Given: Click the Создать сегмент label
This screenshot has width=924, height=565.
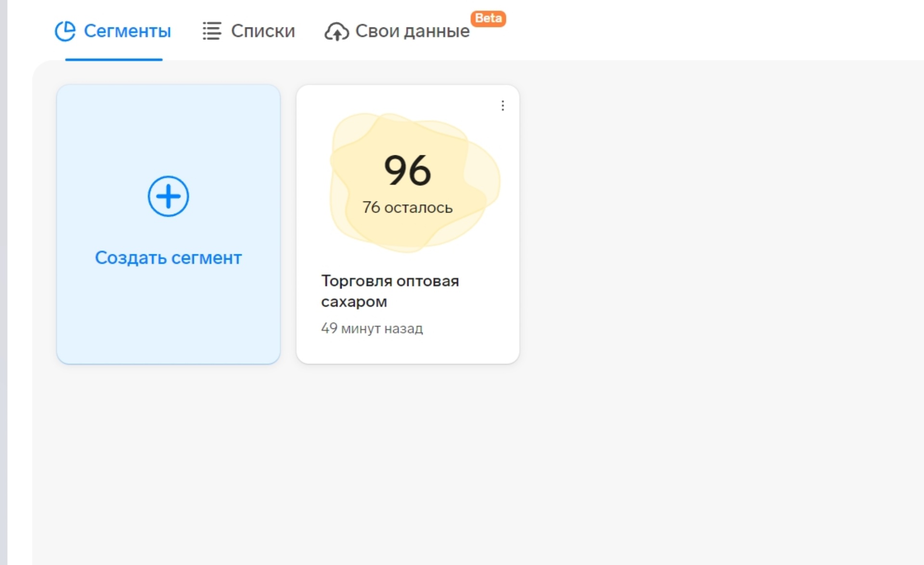Looking at the screenshot, I should point(168,258).
